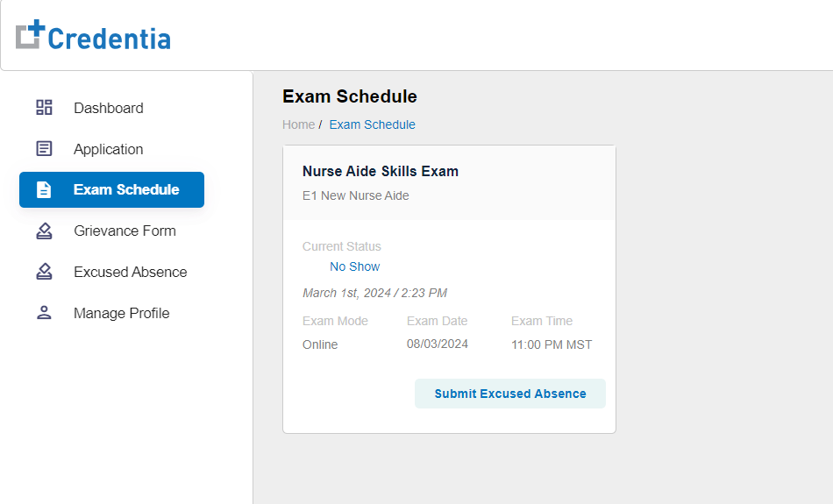Click the Grievance Form stamp icon
Screen dimensions: 833x504
coord(44,231)
